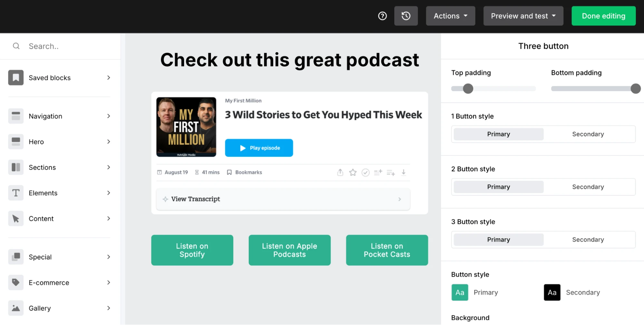Click the 41 mins hourglass icon
Image resolution: width=644 pixels, height=325 pixels.
click(197, 172)
